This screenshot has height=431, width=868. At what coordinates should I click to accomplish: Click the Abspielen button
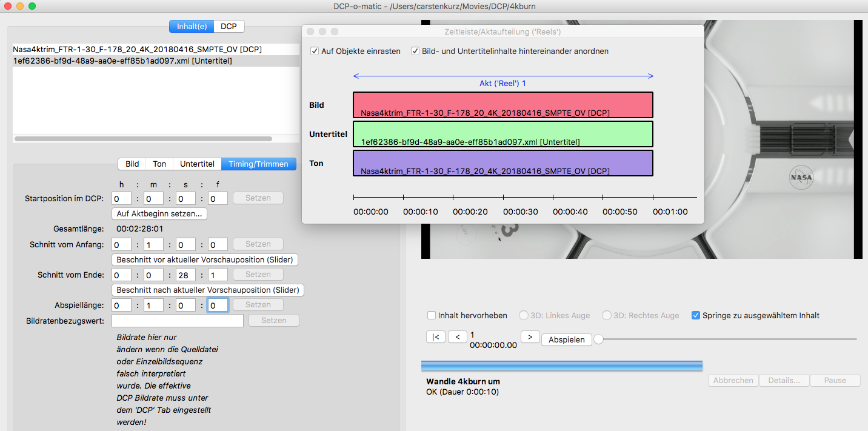click(x=567, y=339)
